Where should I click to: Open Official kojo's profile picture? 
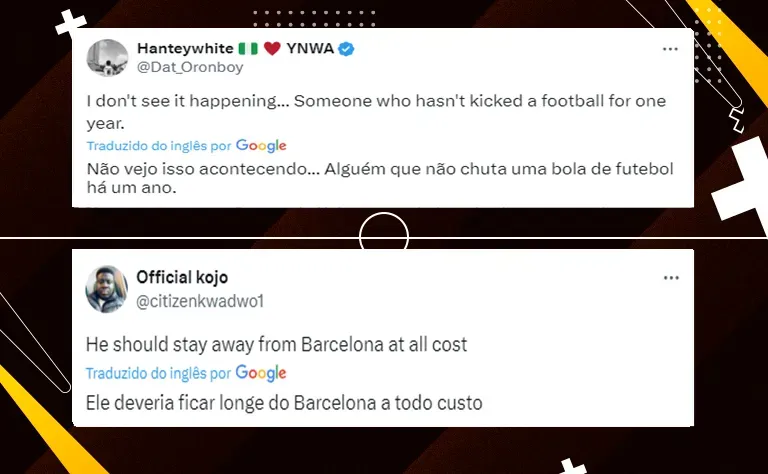coord(107,286)
